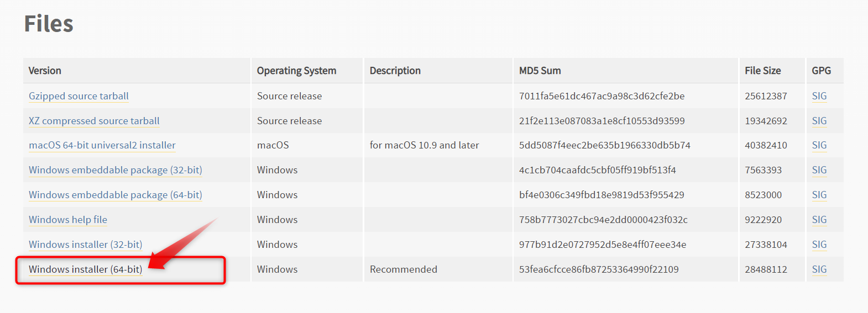This screenshot has width=868, height=313.
Task: Click the macOS 64-bit universal2 installer link
Action: 102,145
